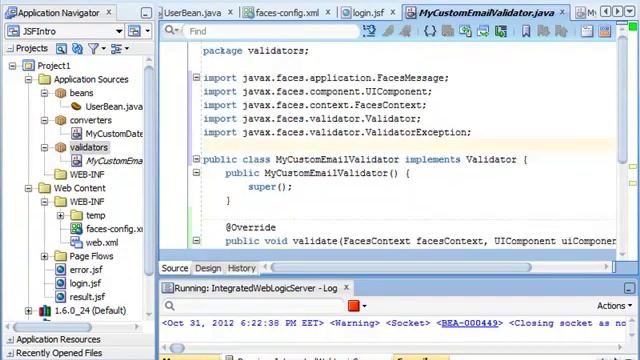Viewport: 640px width, 360px height.
Task: Open the small arrow next to application menu icon
Action: [x=147, y=31]
